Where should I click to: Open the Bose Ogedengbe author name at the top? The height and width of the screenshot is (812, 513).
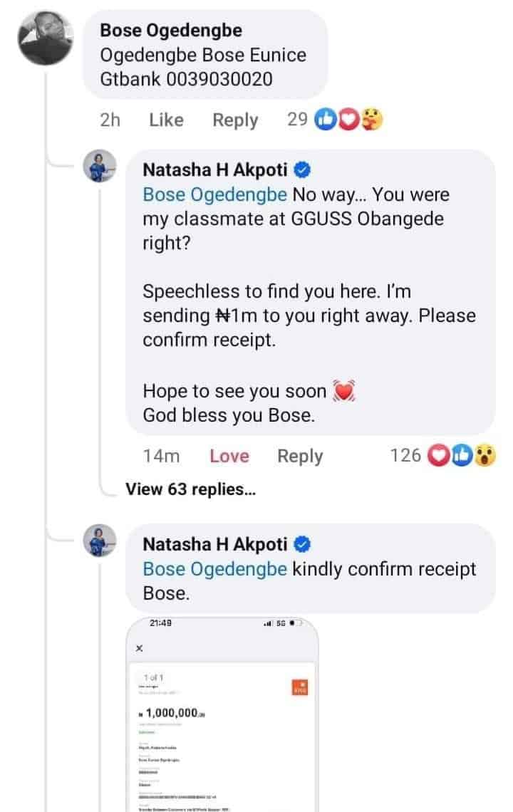(171, 30)
